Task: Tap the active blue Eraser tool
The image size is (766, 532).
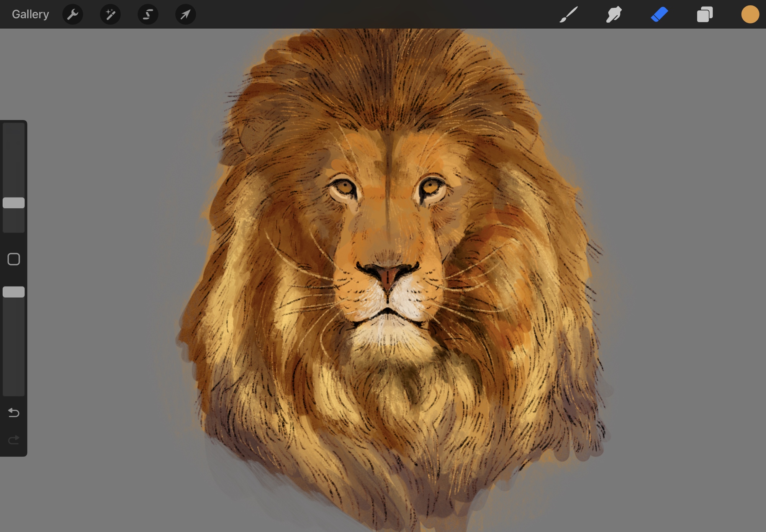Action: [x=659, y=15]
